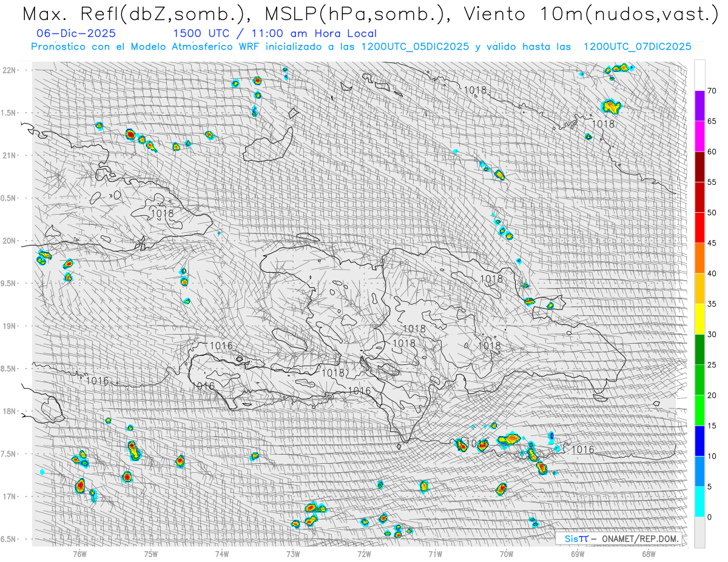
Task: Click the '75W' longitude label
Action: pyautogui.click(x=151, y=554)
